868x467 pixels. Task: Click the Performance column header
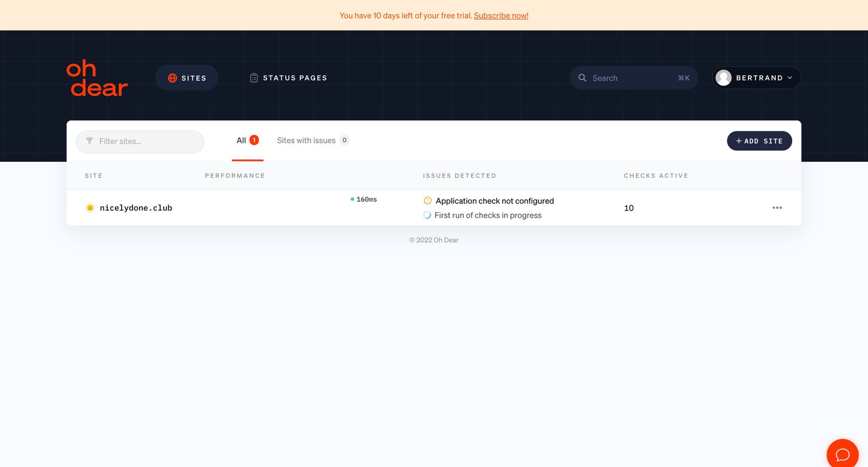(235, 176)
